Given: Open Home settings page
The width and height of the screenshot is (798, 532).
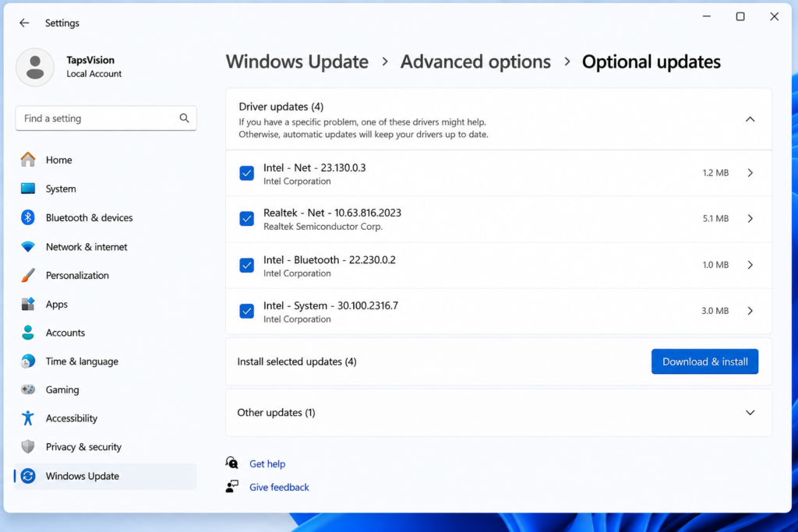Looking at the screenshot, I should (106, 160).
